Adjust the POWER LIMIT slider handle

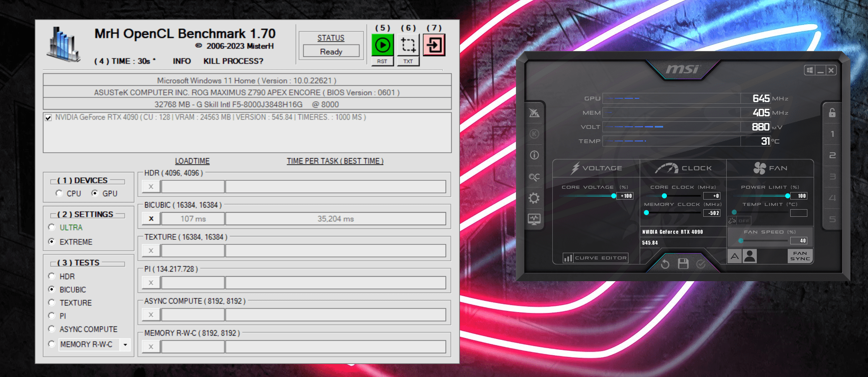[788, 196]
